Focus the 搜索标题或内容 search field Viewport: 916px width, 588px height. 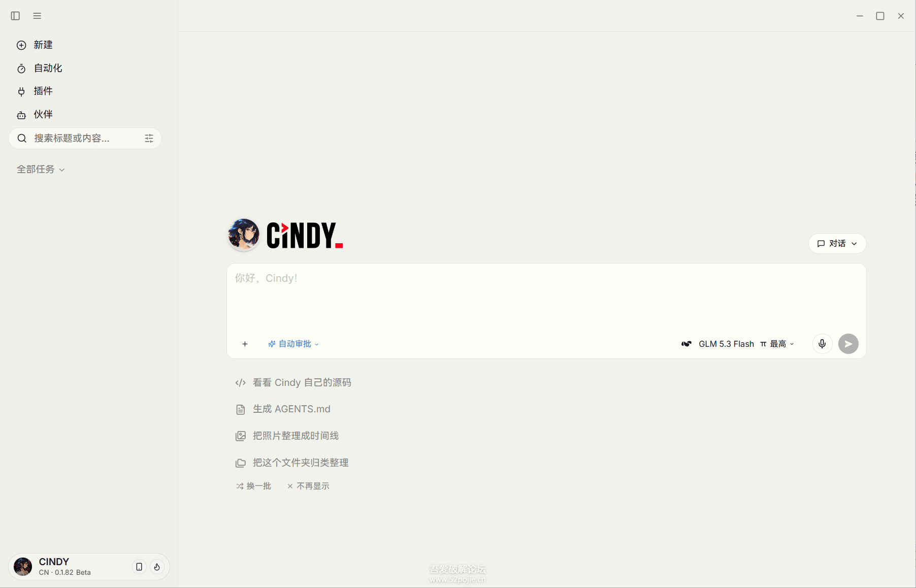[85, 138]
